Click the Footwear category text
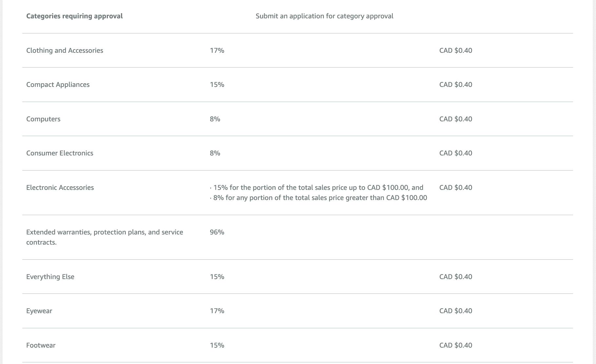The width and height of the screenshot is (596, 364). pyautogui.click(x=41, y=345)
